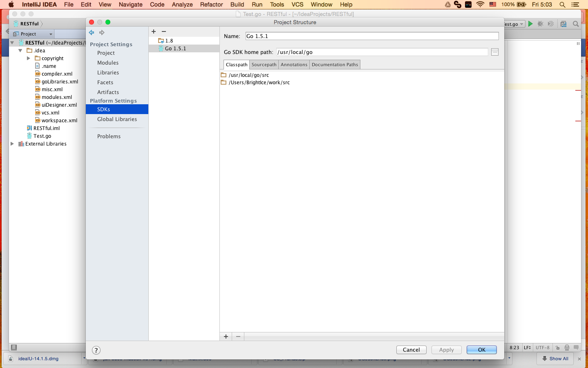Run with coverage icon in toolbar
Viewport: 588px width, 368px height.
point(551,24)
